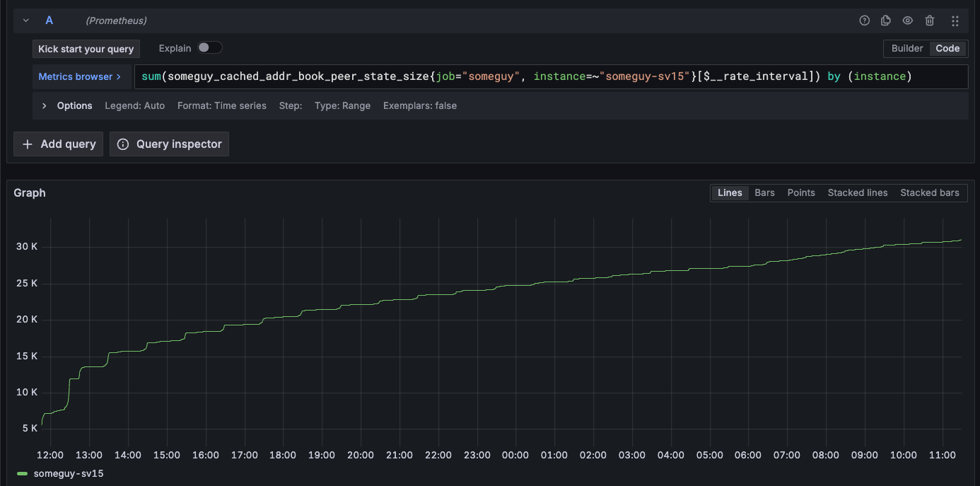980x486 pixels.
Task: Click the 20 K y-axis label
Action: (x=27, y=319)
